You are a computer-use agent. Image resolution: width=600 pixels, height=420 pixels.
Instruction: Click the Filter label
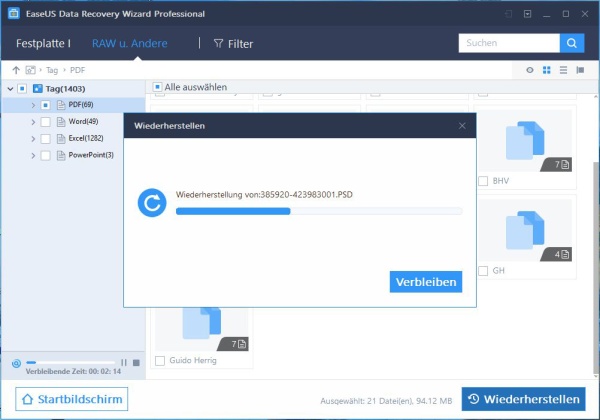240,44
